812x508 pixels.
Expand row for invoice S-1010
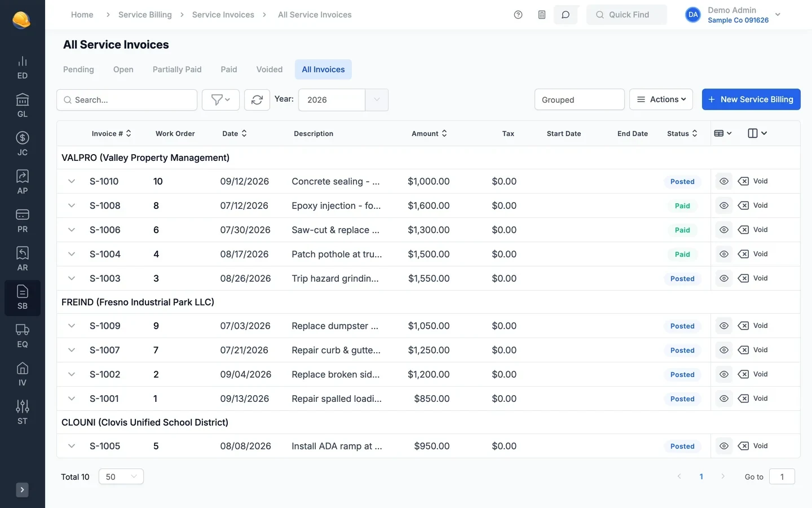[72, 181]
